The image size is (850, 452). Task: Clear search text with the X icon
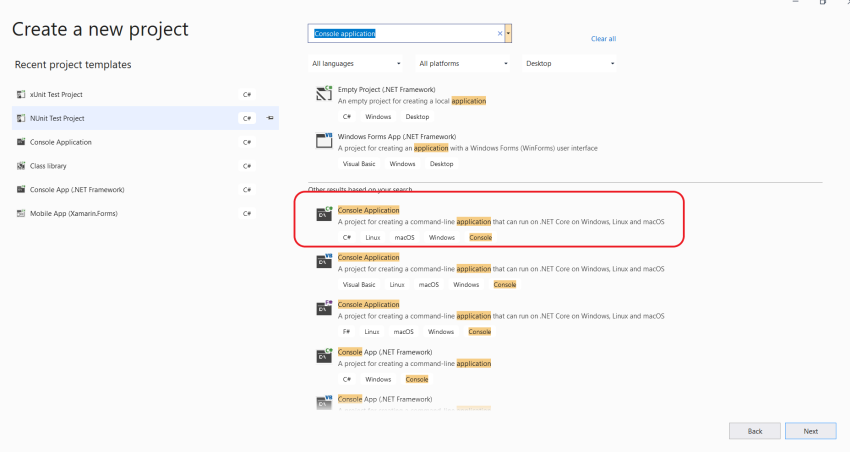click(x=500, y=34)
